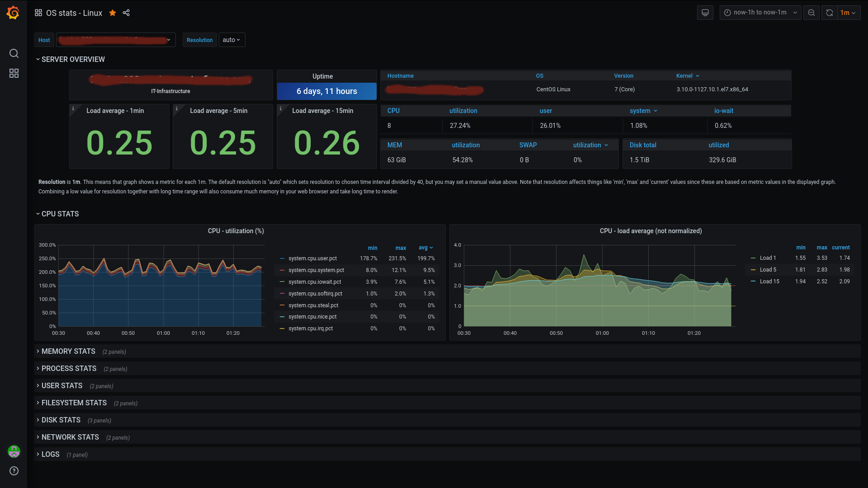Cycle view mode with monitor icon
The image size is (868, 488).
point(705,13)
